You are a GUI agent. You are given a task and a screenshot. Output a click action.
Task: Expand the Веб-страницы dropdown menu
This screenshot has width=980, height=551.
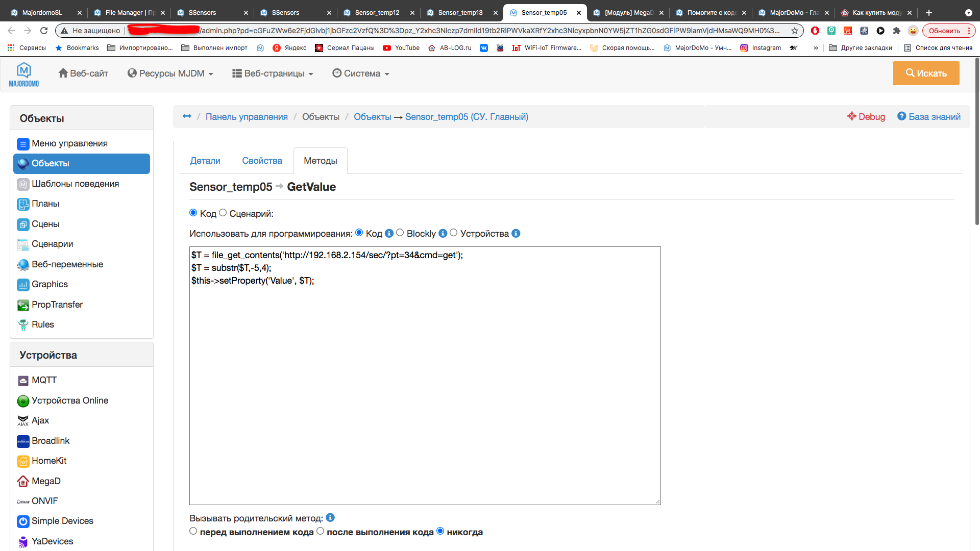tap(273, 73)
